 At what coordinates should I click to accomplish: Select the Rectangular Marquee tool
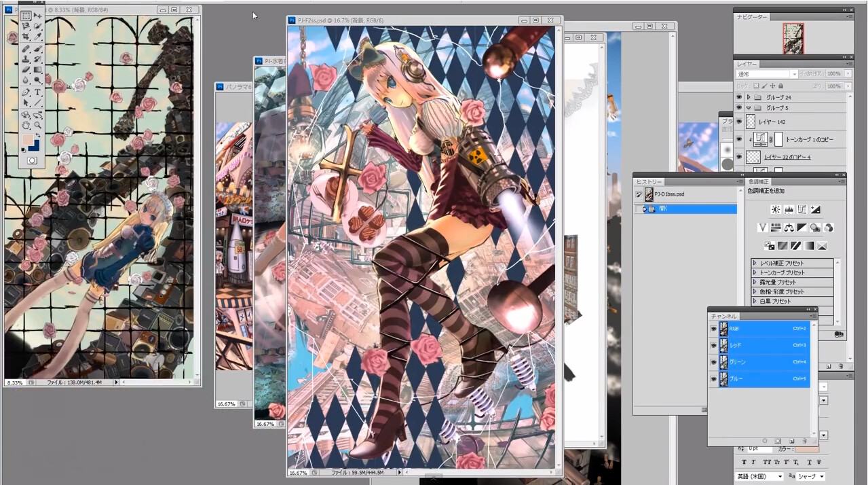[x=26, y=16]
